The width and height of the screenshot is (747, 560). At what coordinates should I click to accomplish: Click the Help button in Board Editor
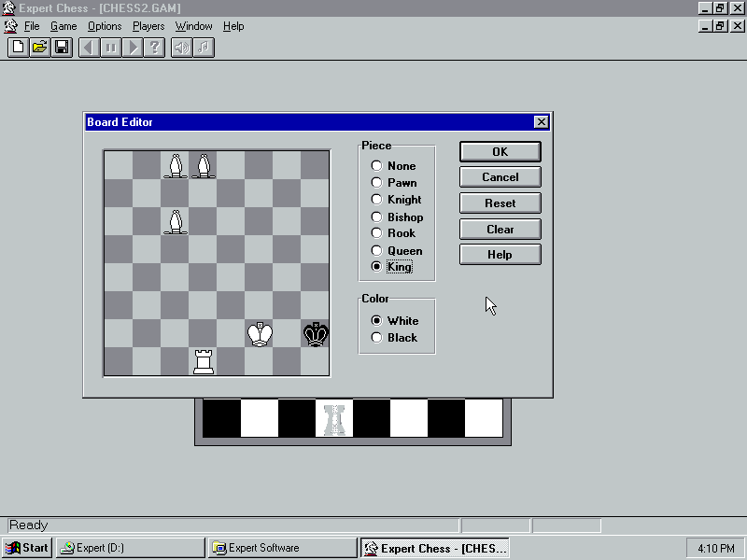click(500, 255)
